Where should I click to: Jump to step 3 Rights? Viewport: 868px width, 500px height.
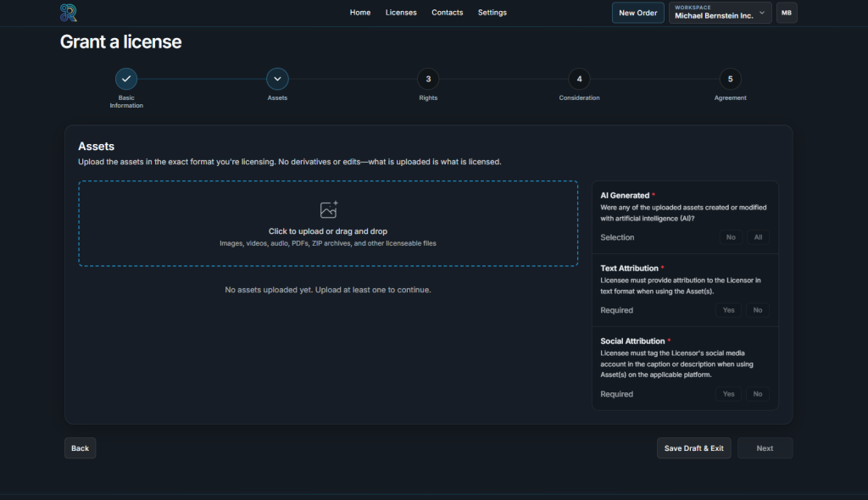tap(428, 79)
